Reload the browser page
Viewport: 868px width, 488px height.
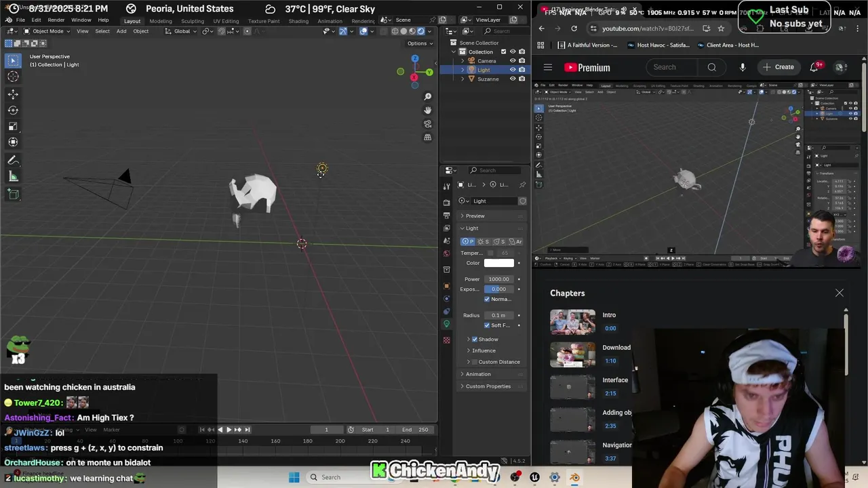574,28
